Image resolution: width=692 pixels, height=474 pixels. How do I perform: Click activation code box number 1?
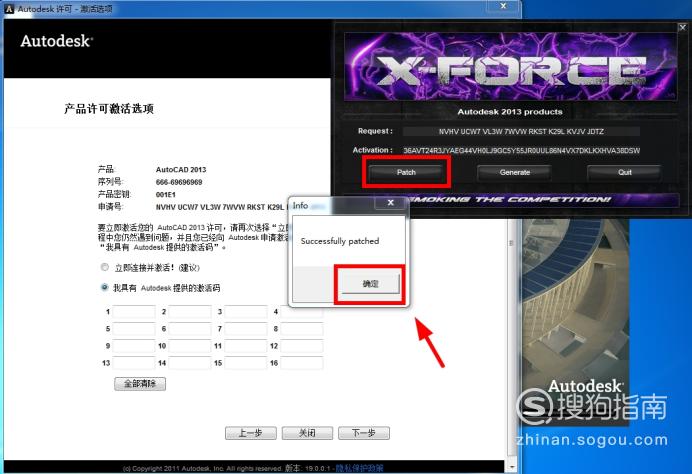[x=134, y=312]
